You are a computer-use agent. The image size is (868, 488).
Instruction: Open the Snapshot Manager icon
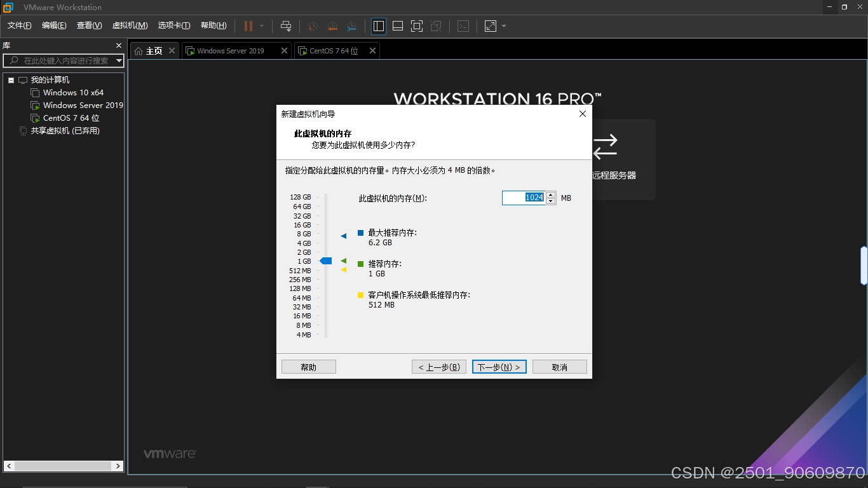[352, 26]
